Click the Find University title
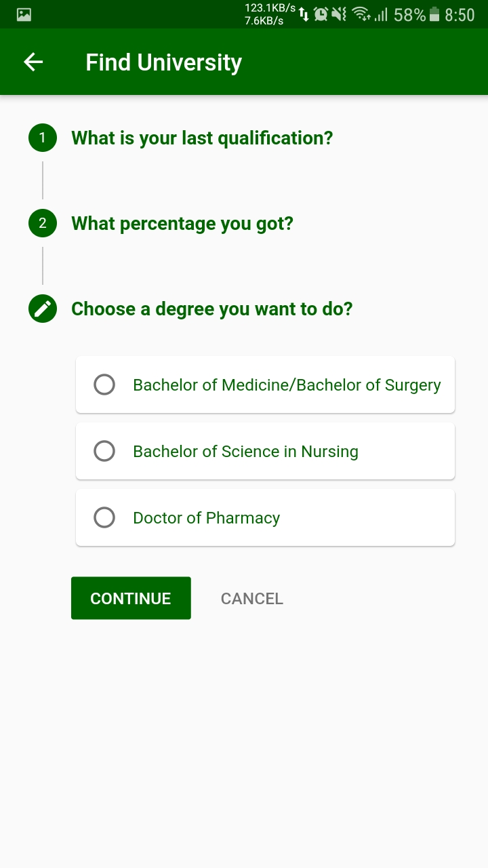Viewport: 488px width, 868px height. coord(163,62)
